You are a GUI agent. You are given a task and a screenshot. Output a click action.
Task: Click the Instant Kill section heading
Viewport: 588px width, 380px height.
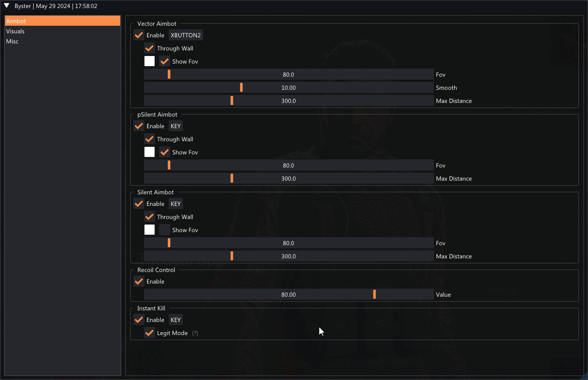click(x=151, y=308)
